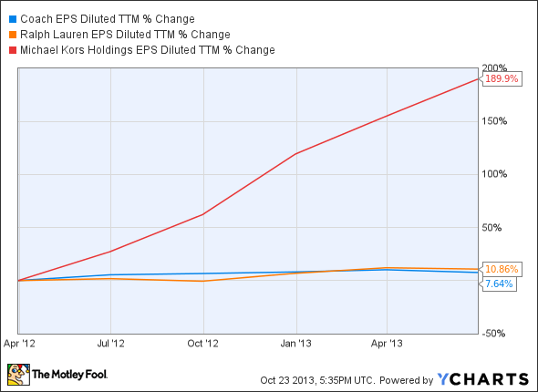Click the Oct '12 axis label

click(202, 344)
